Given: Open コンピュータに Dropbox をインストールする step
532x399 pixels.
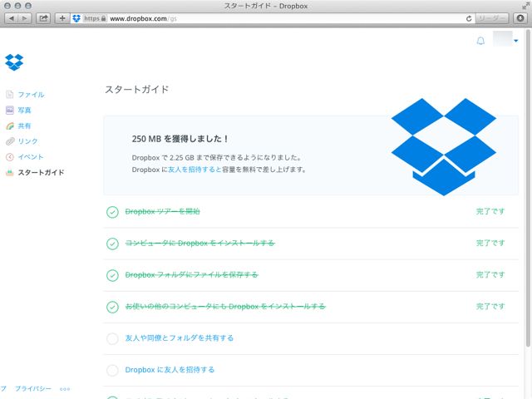Looking at the screenshot, I should (x=199, y=244).
